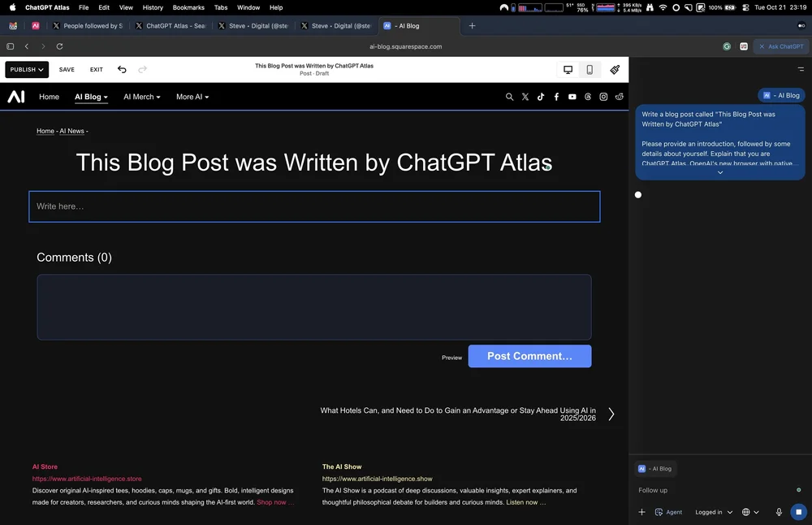Open the Publish dropdown button
The width and height of the screenshot is (812, 525).
pyautogui.click(x=27, y=69)
